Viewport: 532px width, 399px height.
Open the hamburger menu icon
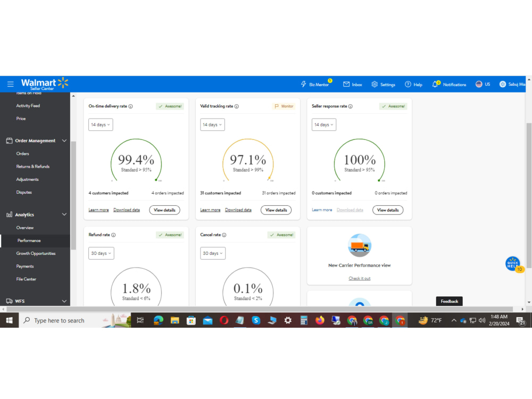(10, 84)
